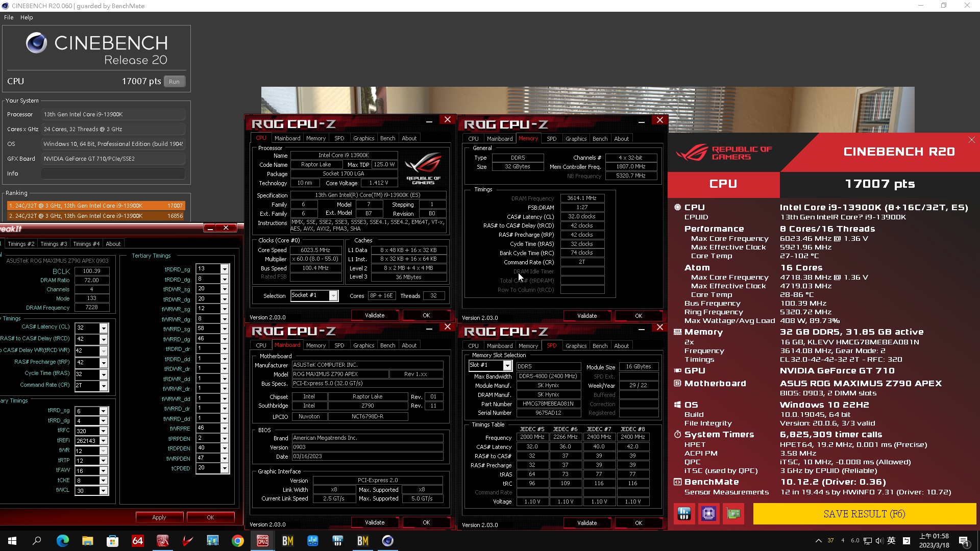Open CPU-Z chip icon in BenchMate panel

coord(708,514)
